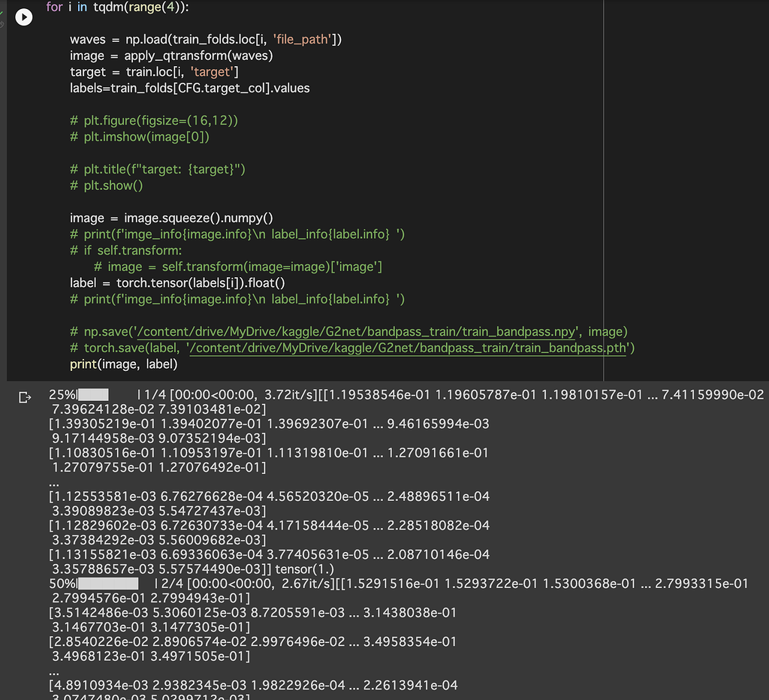
Task: Click the commented plt.show() line
Action: point(106,186)
